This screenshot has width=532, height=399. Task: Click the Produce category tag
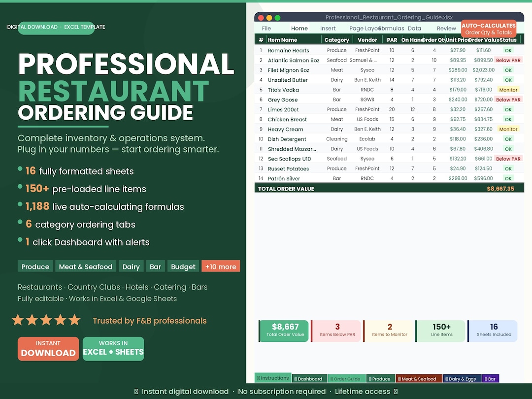pos(35,266)
